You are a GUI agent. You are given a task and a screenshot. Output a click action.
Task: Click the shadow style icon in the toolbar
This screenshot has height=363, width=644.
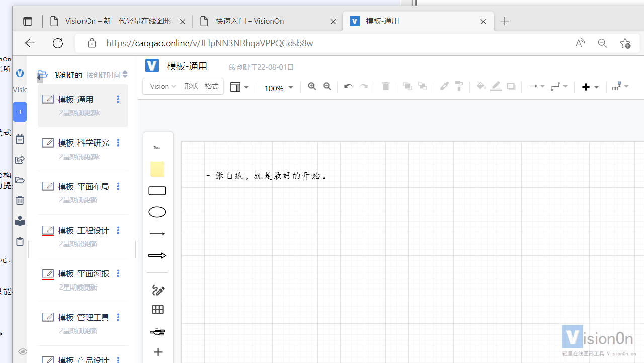click(x=511, y=86)
